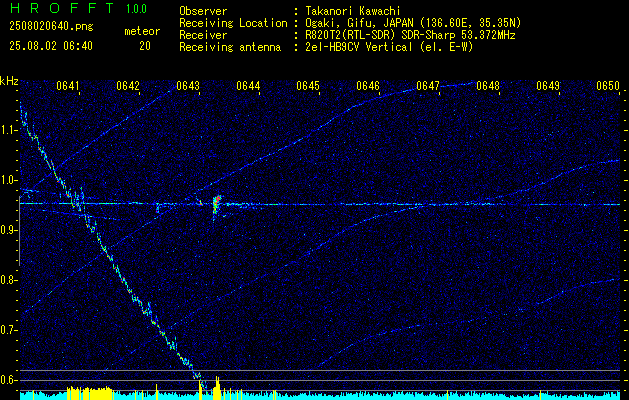Click time marker 0647
629x400 pixels.
[428, 86]
